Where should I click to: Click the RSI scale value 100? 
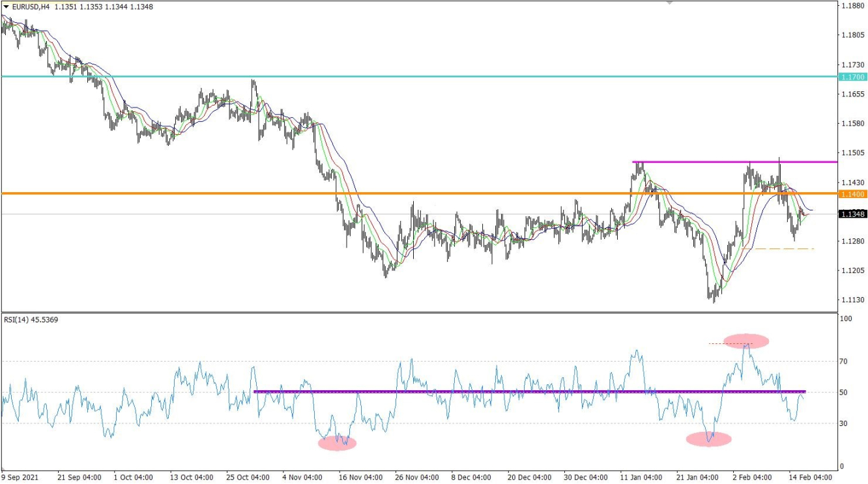pyautogui.click(x=847, y=319)
